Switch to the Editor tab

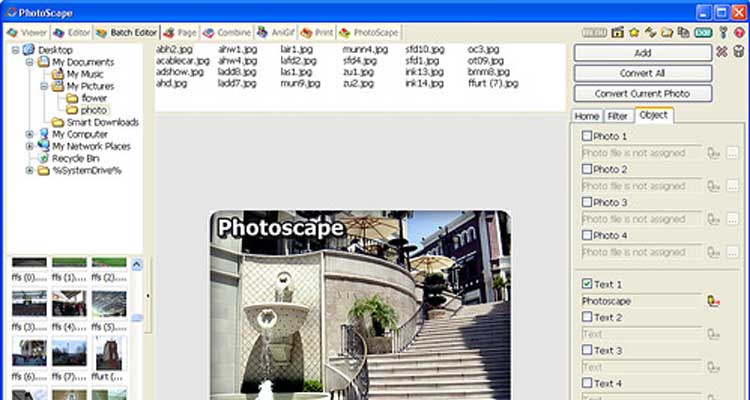(x=72, y=33)
